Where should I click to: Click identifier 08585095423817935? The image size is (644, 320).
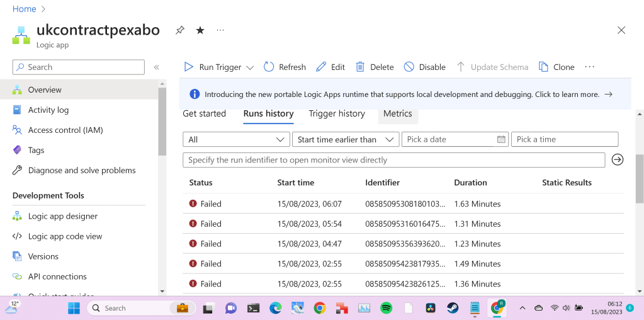click(x=405, y=264)
